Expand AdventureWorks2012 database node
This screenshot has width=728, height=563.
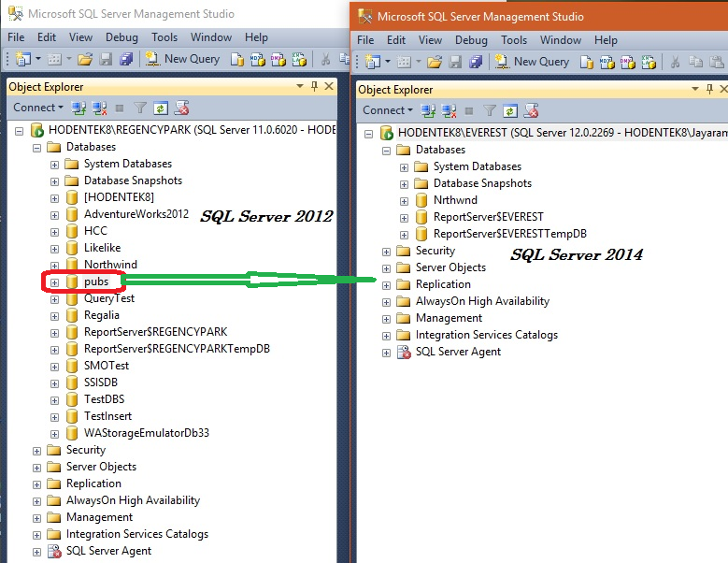(54, 215)
